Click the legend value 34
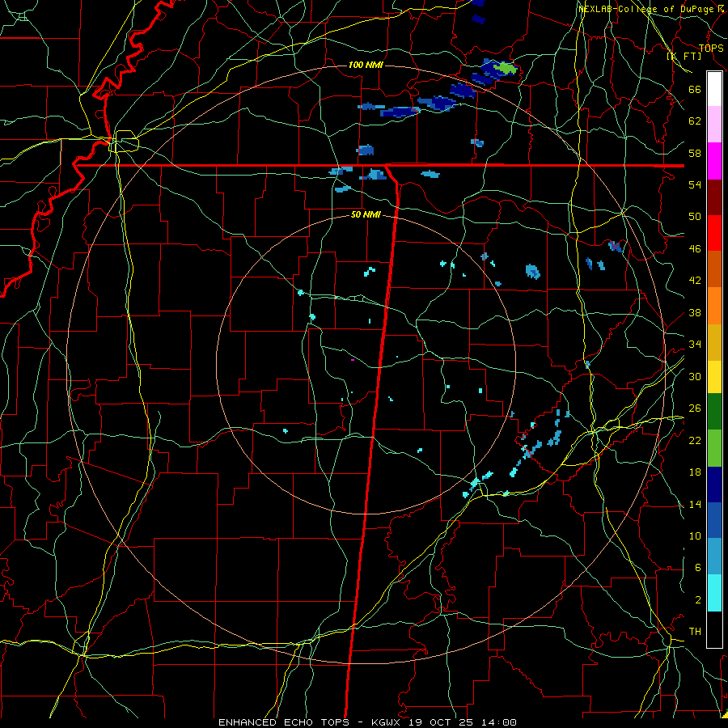The height and width of the screenshot is (728, 728). [695, 345]
